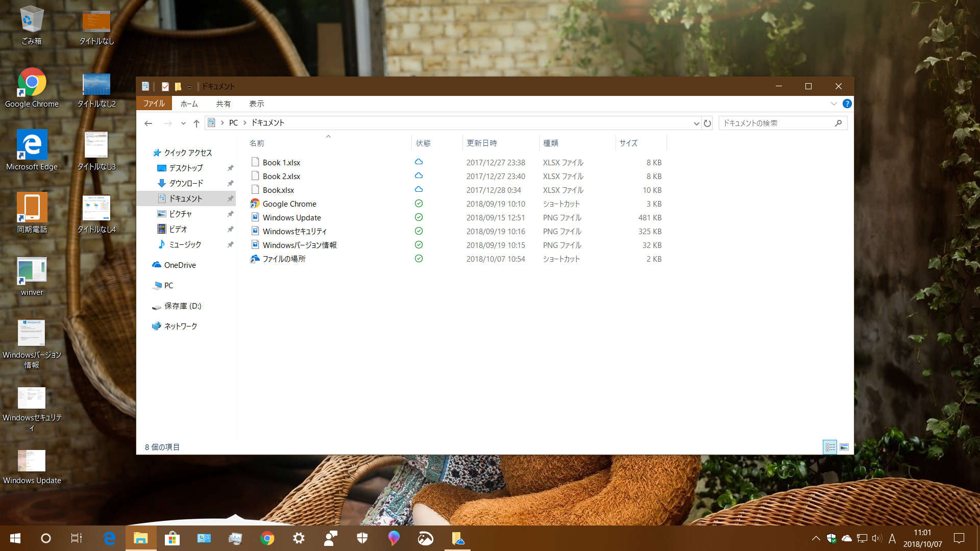Open the ファイル ribbon tab

coord(154,104)
